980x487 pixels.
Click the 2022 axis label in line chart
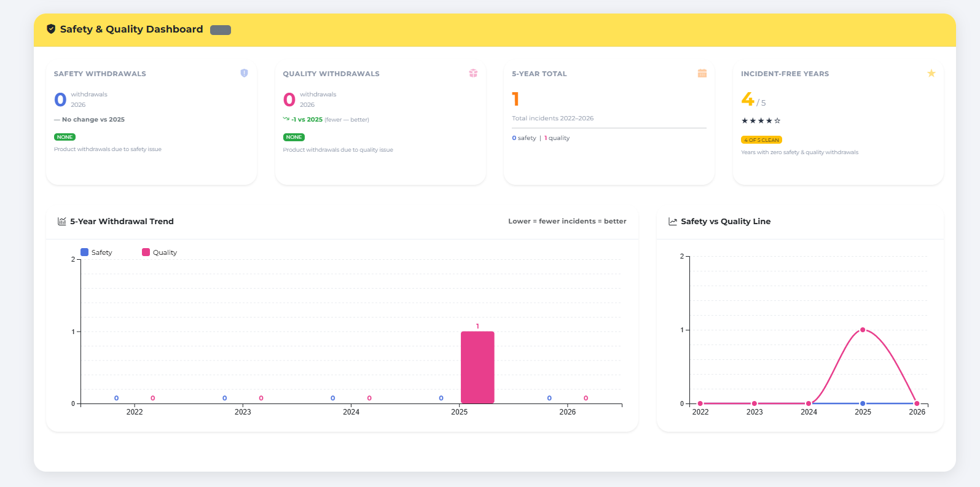[700, 412]
